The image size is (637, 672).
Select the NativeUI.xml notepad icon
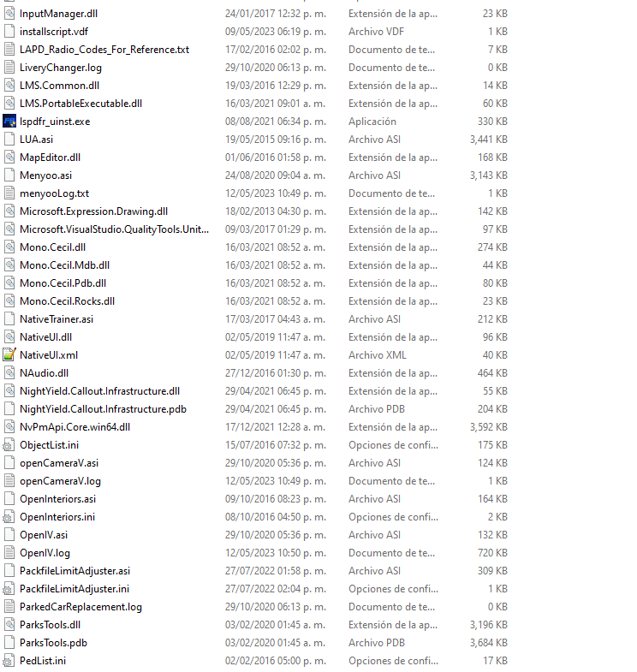(x=9, y=355)
